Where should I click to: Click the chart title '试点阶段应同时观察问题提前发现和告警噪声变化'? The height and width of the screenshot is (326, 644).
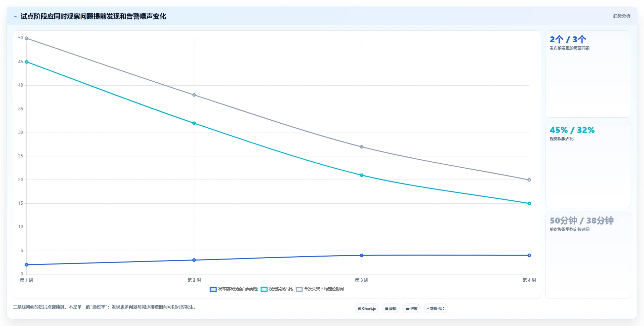pos(93,17)
